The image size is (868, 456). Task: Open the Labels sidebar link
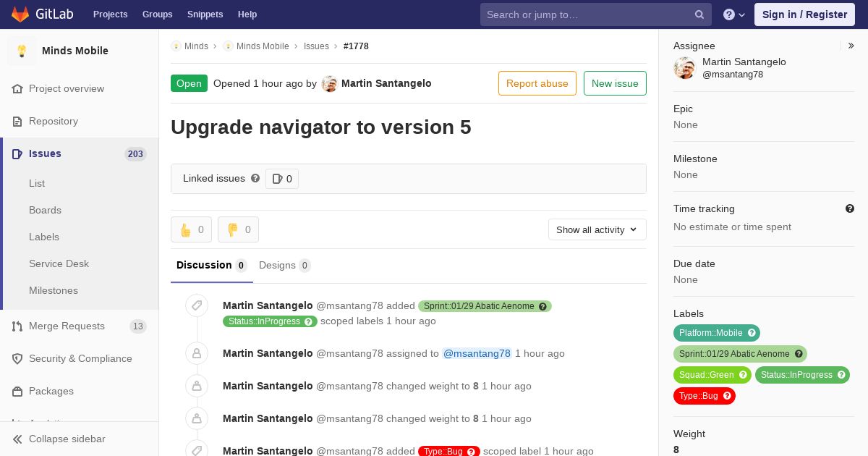click(x=44, y=237)
